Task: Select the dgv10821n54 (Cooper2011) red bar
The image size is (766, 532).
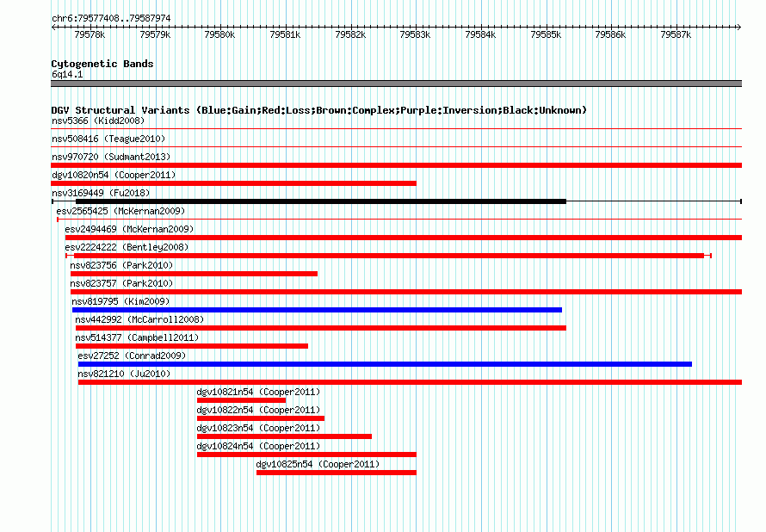Action: 241,400
